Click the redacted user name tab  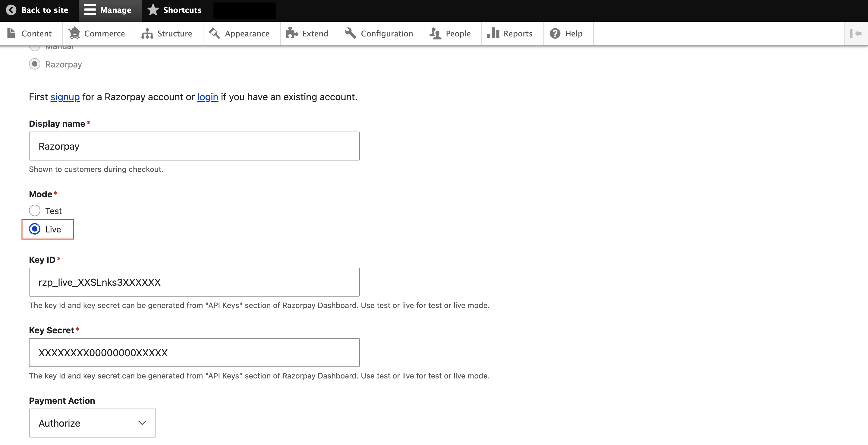245,11
